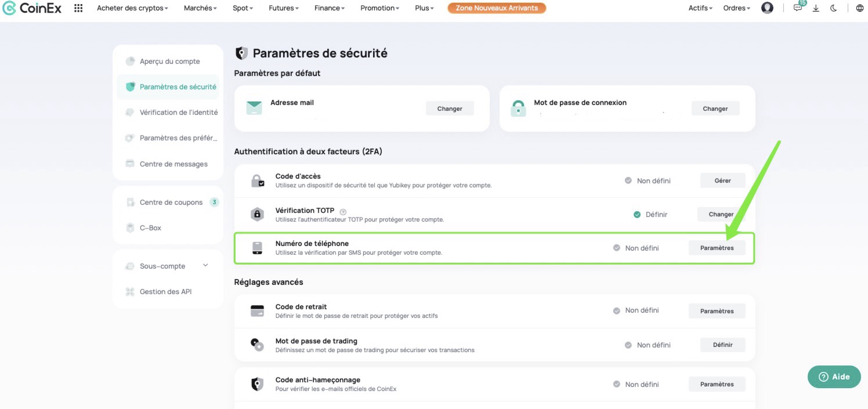
Task: Expand the Actifs dropdown
Action: 700,8
